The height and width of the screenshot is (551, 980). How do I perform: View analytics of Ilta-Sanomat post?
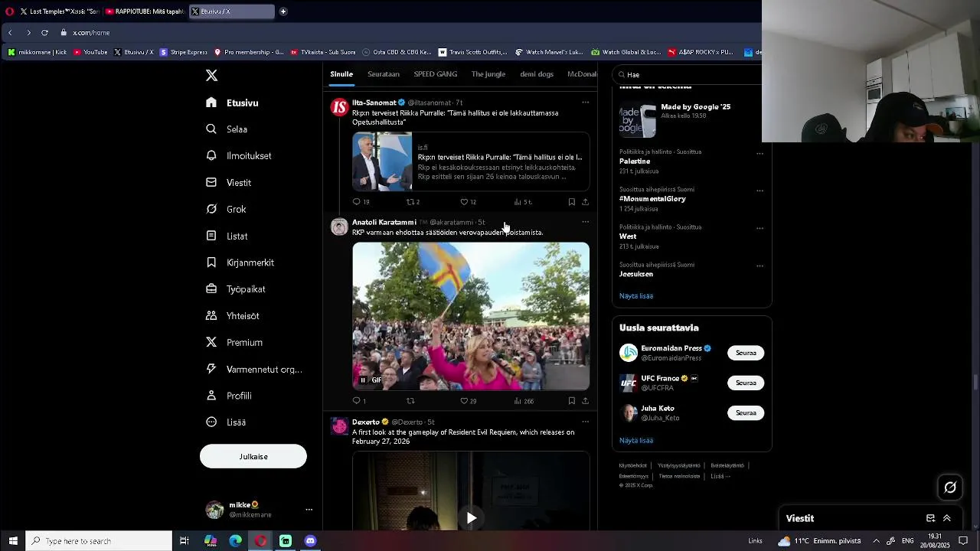click(523, 202)
